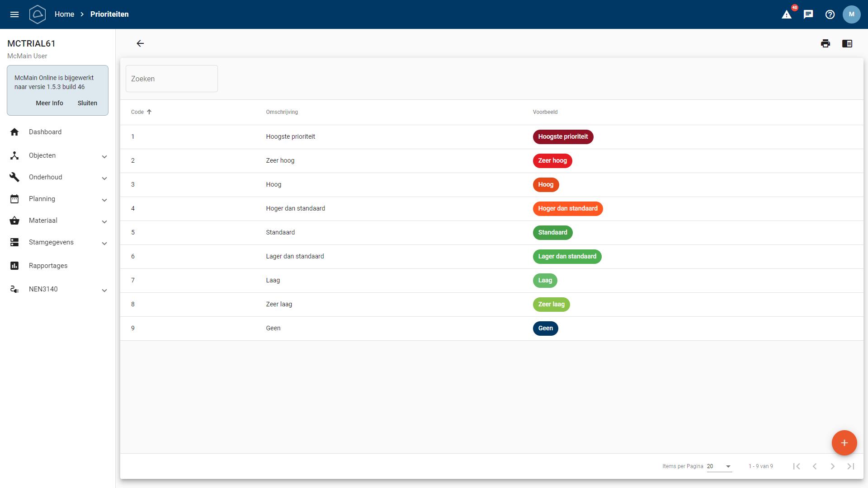The image size is (868, 488).
Task: Open the chat messages icon
Action: (808, 14)
